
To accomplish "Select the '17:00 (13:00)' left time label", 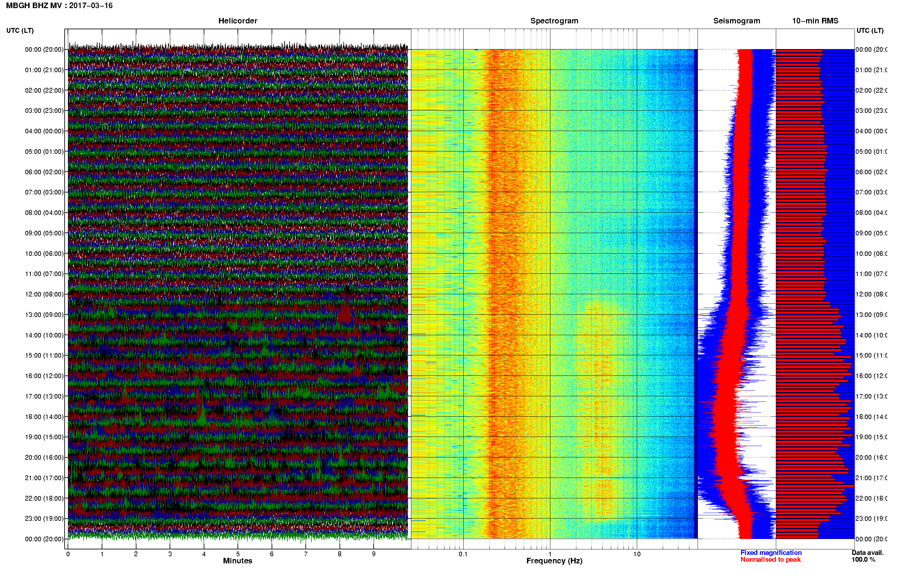I will [44, 396].
